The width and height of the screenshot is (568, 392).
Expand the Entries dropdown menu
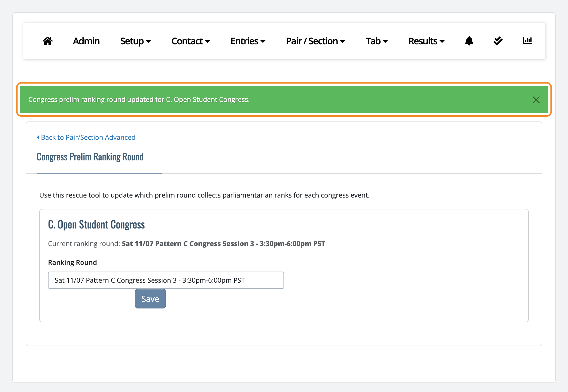point(248,41)
